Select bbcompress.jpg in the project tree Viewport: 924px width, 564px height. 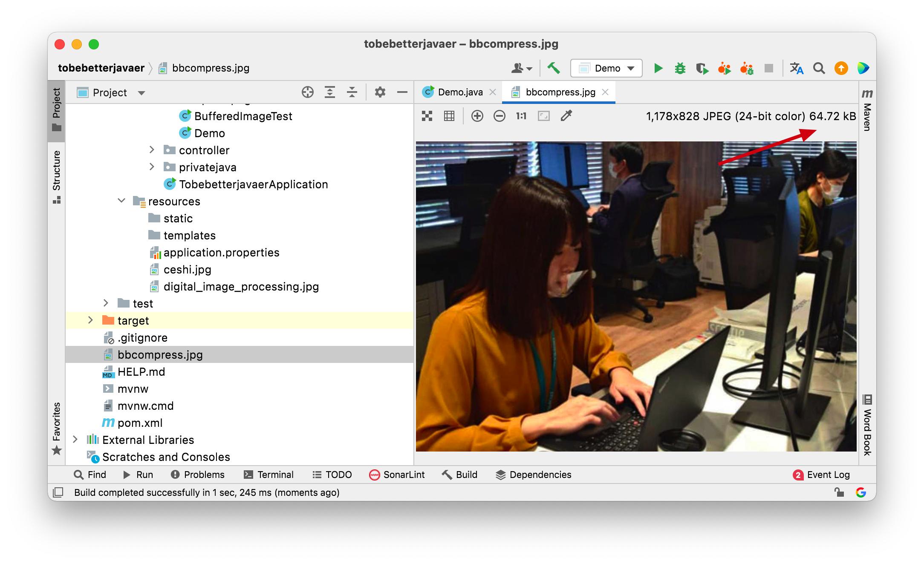(160, 354)
